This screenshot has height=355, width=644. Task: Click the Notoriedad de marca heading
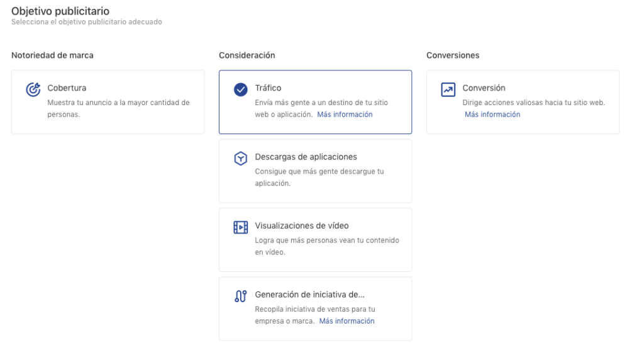(x=52, y=55)
